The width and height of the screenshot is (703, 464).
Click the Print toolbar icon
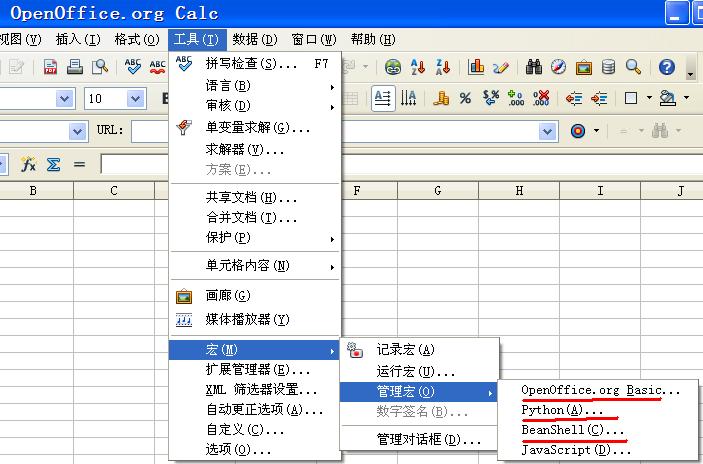point(75,67)
